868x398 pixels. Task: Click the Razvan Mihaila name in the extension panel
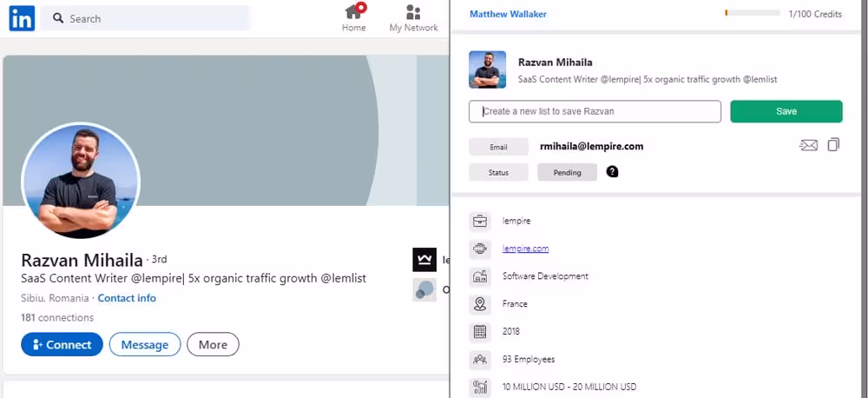click(556, 63)
